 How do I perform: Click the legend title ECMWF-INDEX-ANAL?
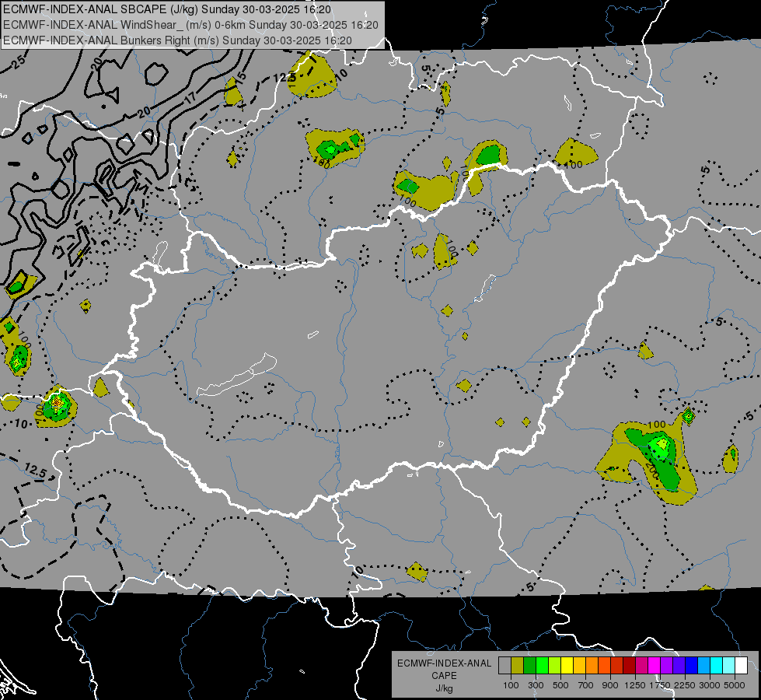(444, 663)
